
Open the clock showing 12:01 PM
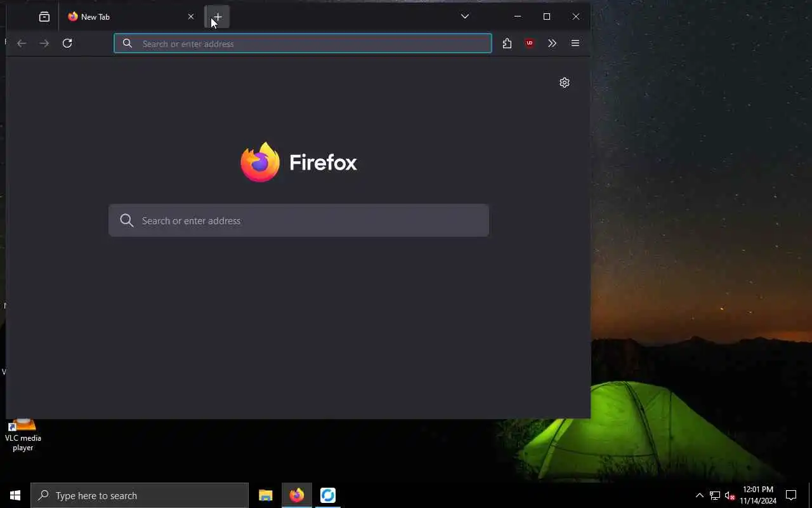point(758,495)
